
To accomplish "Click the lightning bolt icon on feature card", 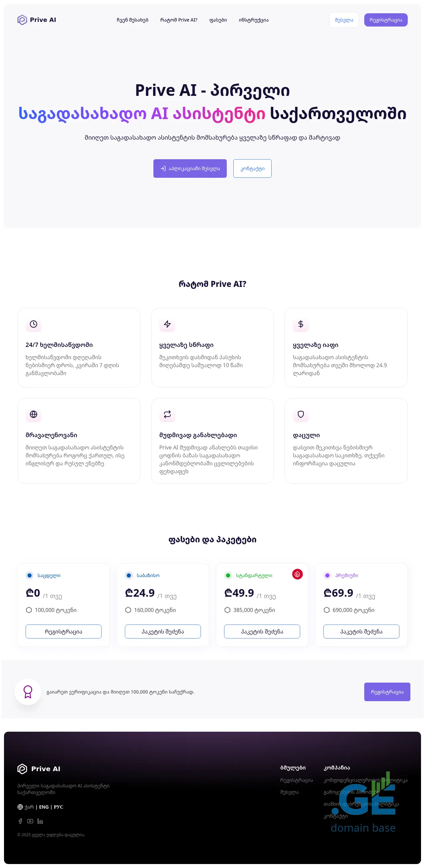I will tap(167, 324).
